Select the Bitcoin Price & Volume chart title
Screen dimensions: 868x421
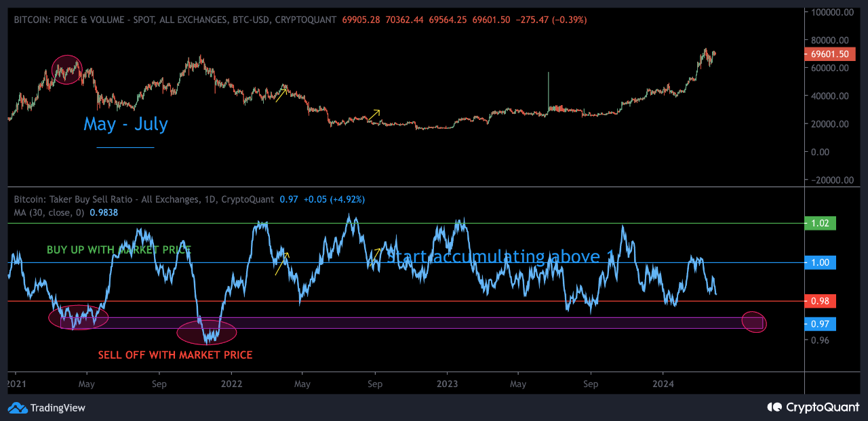pos(175,20)
